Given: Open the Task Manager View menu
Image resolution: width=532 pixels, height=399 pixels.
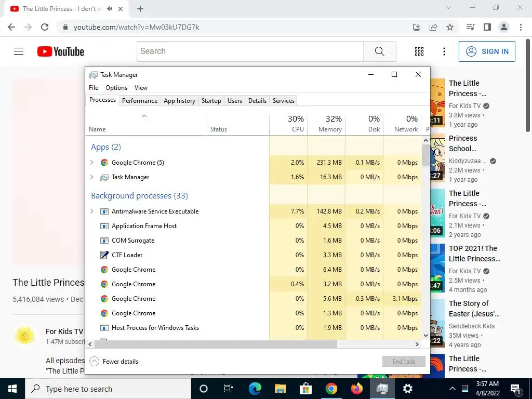Looking at the screenshot, I should pos(141,87).
